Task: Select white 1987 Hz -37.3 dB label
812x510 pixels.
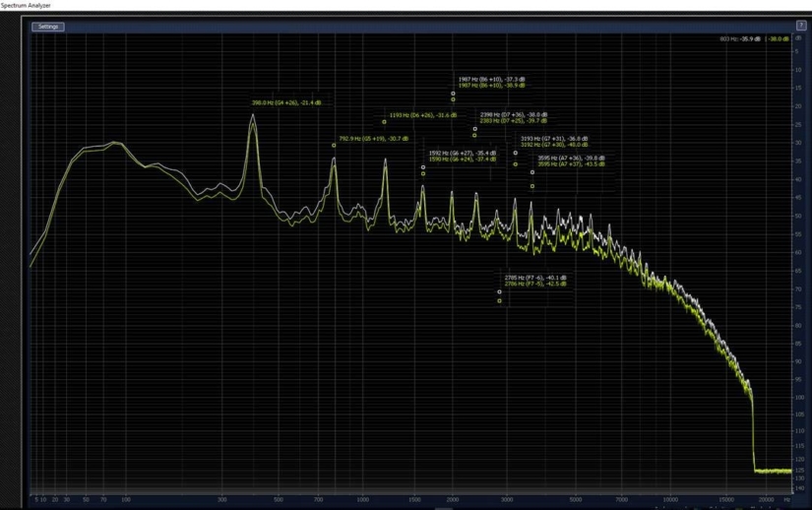Action: click(491, 79)
